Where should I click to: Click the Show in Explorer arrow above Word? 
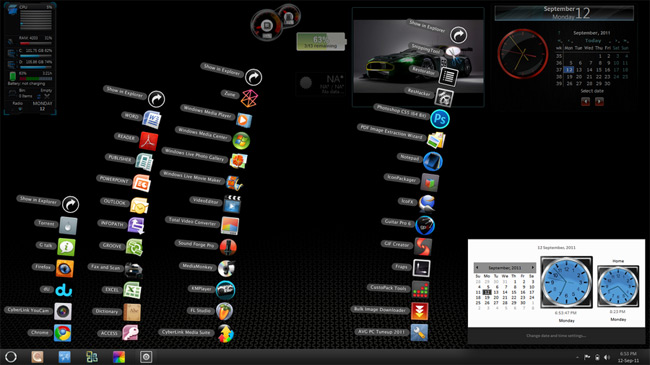click(x=156, y=99)
